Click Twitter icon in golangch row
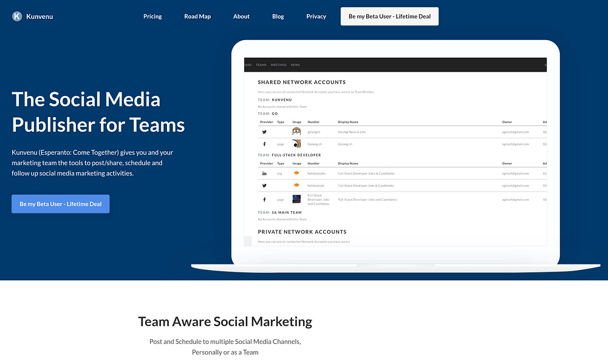Viewport: 608px width, 364px height. click(x=264, y=132)
